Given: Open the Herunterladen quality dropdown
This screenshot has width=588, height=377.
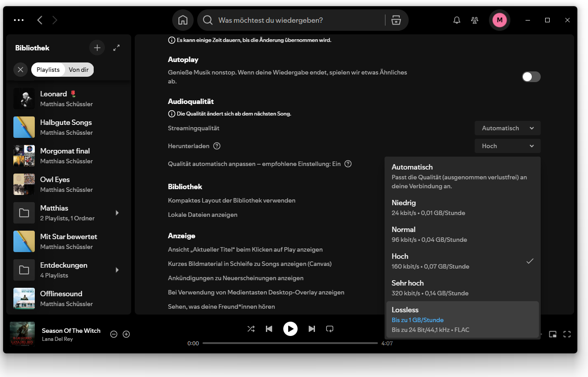Looking at the screenshot, I should 507,146.
